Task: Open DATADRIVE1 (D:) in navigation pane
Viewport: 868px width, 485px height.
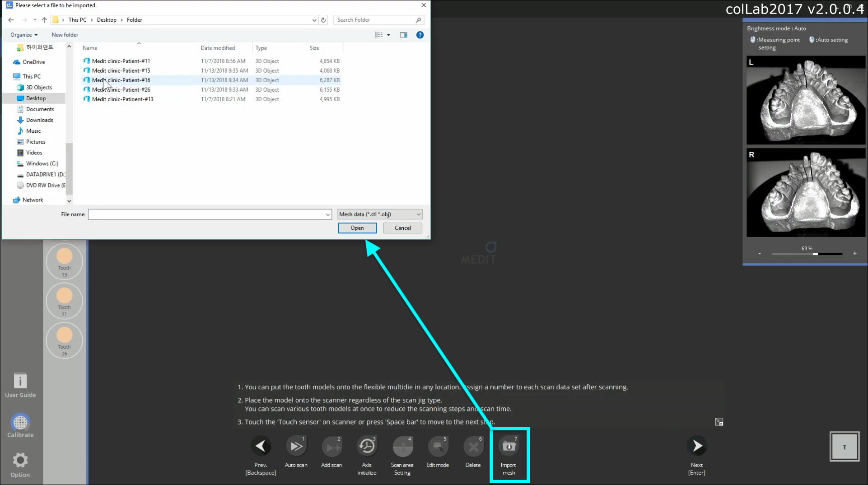Action: click(41, 174)
